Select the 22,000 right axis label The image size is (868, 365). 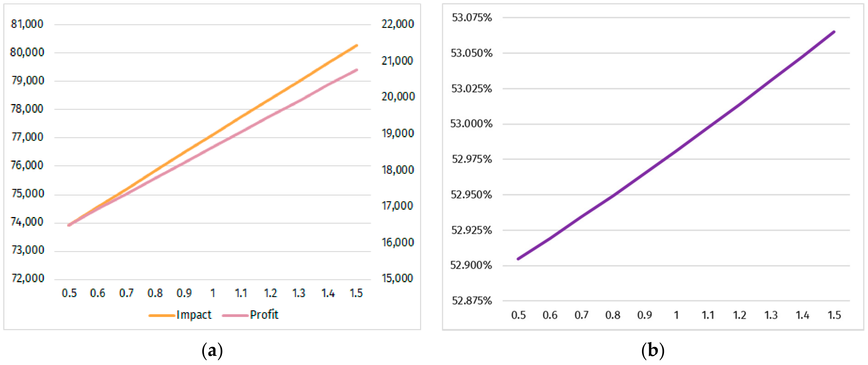(x=398, y=24)
